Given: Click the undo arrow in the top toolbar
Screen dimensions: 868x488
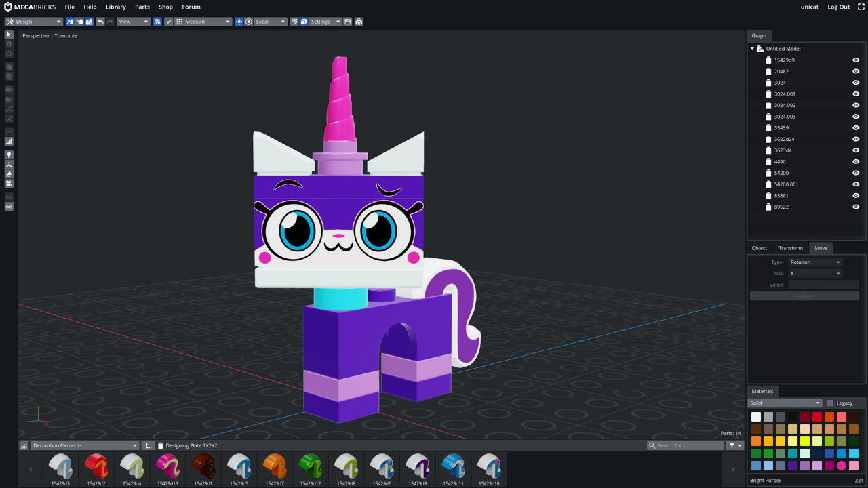Looking at the screenshot, I should click(100, 21).
